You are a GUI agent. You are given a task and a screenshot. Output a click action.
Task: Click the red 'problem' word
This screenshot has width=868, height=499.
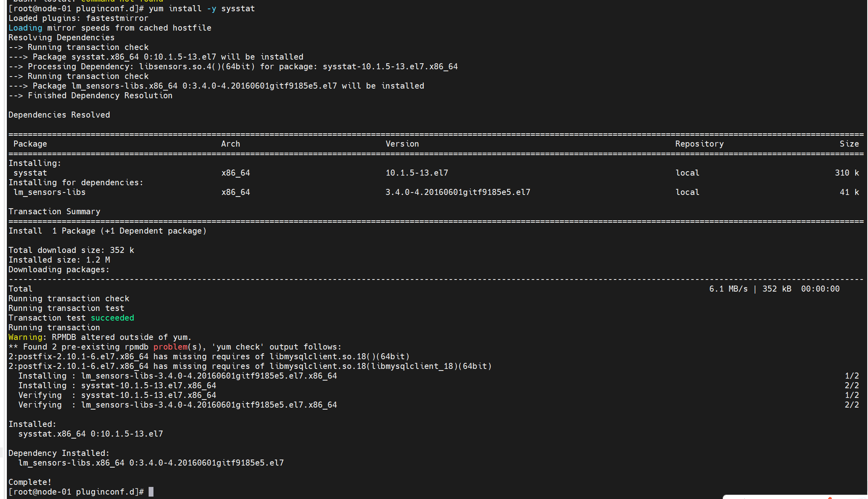(170, 347)
